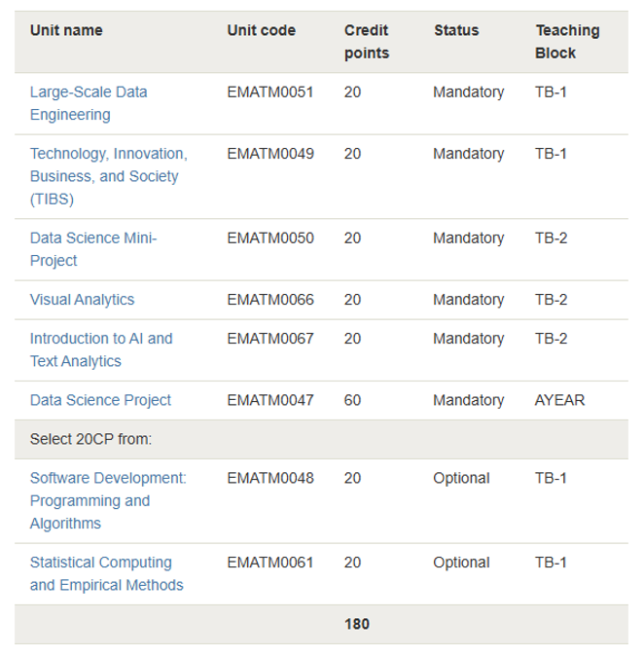Click the Select 20CP from row
Screen dimensions: 644x656
click(321, 439)
